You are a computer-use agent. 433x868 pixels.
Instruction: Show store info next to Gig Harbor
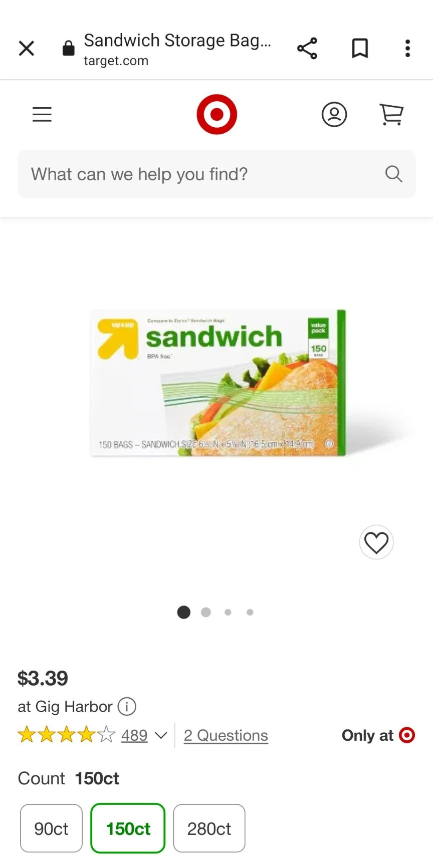tap(127, 707)
